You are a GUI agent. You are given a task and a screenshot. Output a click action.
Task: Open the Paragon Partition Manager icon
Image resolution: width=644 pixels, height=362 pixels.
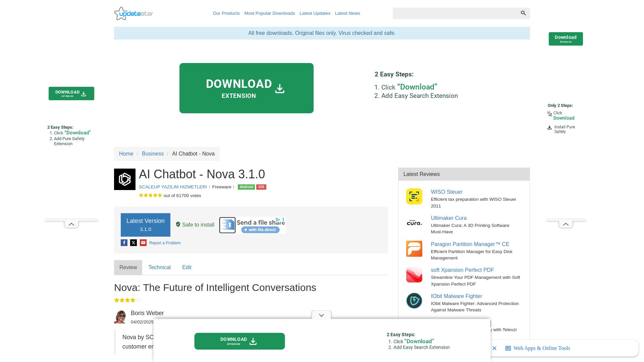tap(414, 249)
